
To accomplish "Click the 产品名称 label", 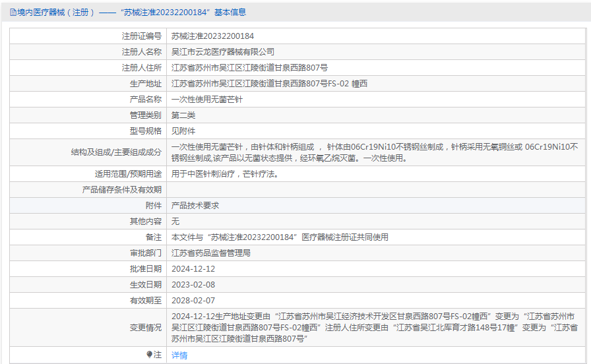I will pos(146,100).
